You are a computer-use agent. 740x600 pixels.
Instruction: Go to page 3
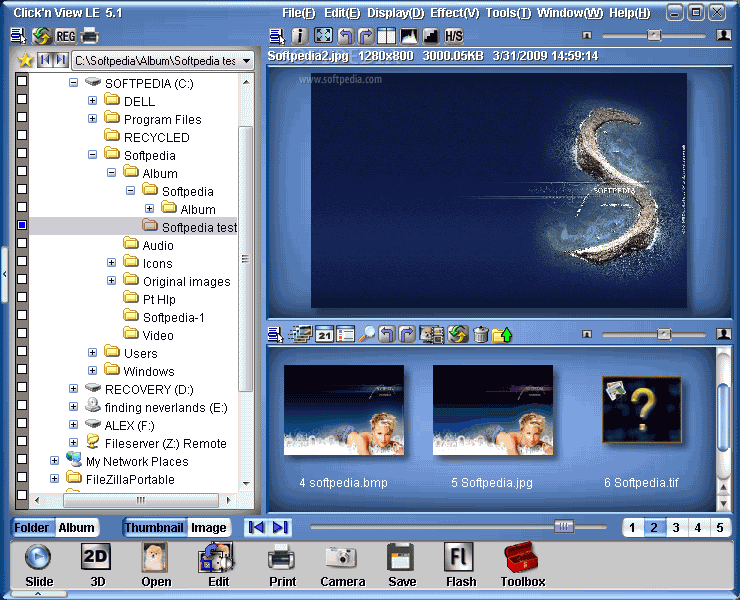(x=676, y=527)
